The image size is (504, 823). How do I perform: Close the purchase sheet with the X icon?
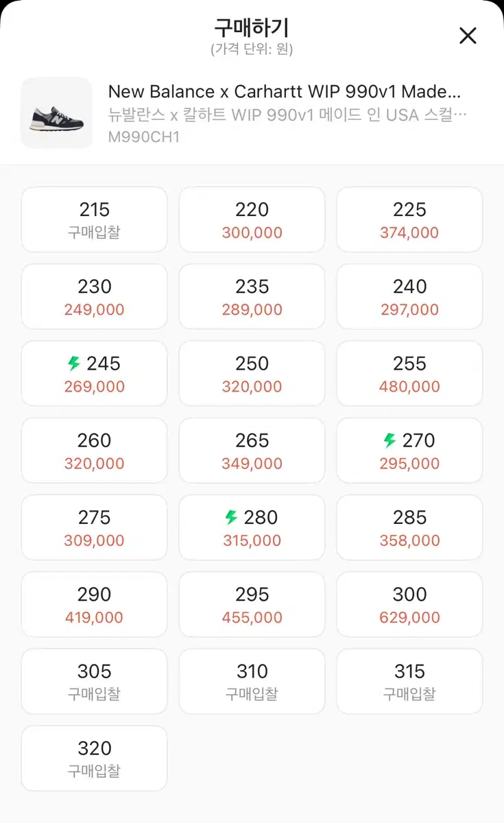pos(468,36)
